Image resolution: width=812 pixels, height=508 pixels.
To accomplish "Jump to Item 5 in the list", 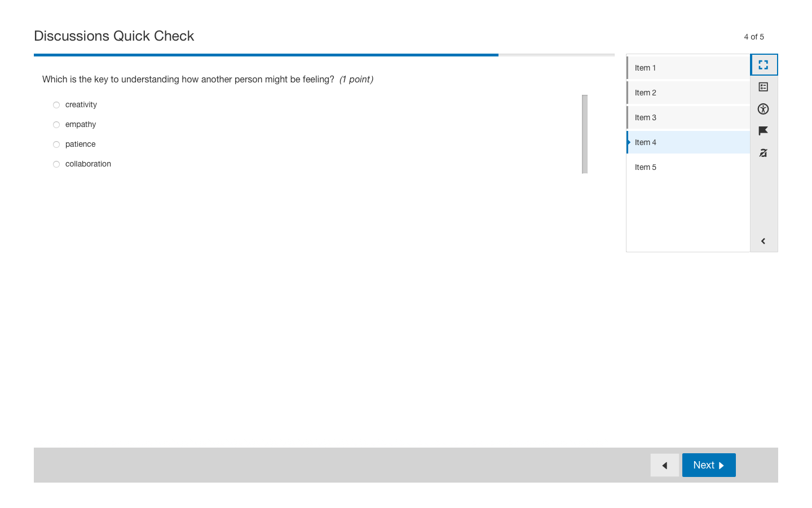I will [688, 167].
